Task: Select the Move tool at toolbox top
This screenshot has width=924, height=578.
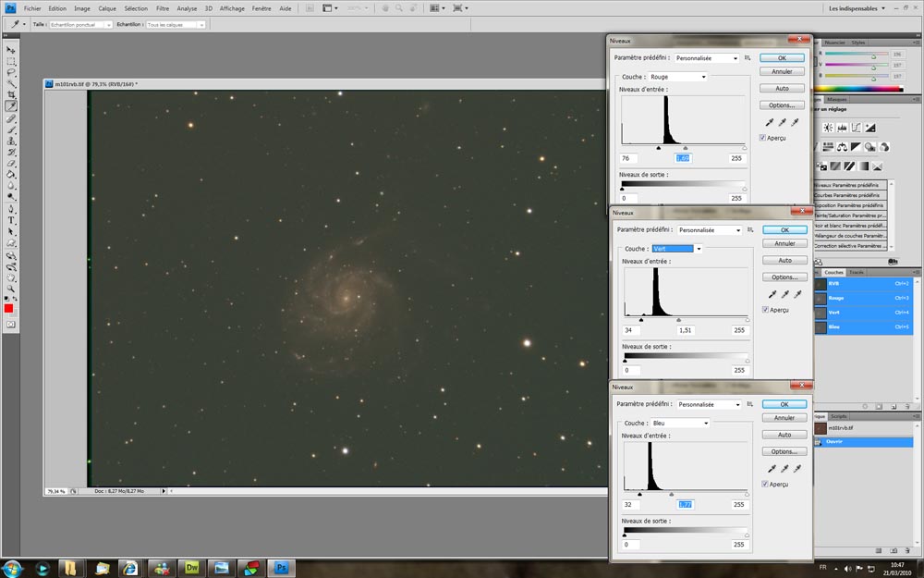Action: [x=11, y=49]
